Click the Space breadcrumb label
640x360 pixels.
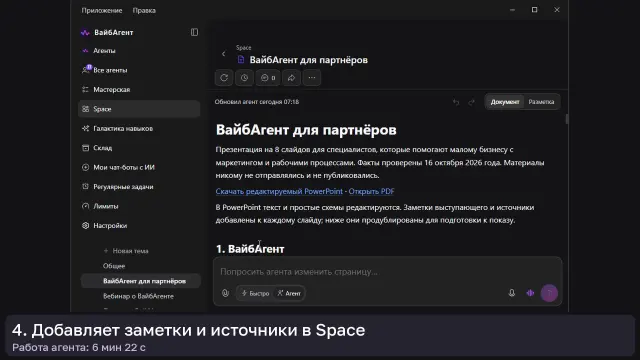point(243,48)
